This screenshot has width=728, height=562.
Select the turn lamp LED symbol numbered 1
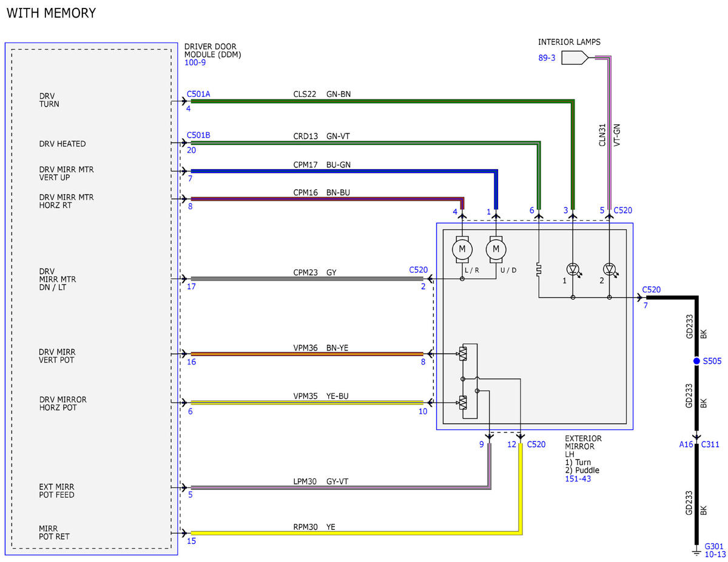pos(573,269)
